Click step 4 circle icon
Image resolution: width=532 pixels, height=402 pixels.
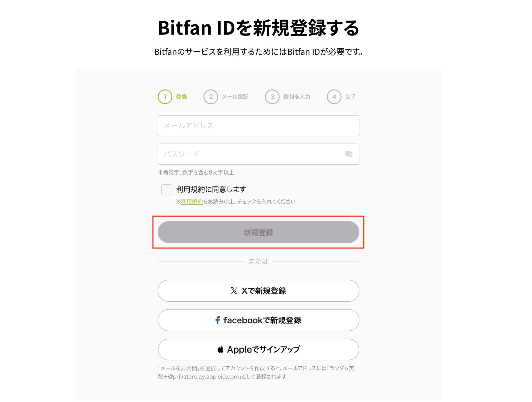(334, 97)
